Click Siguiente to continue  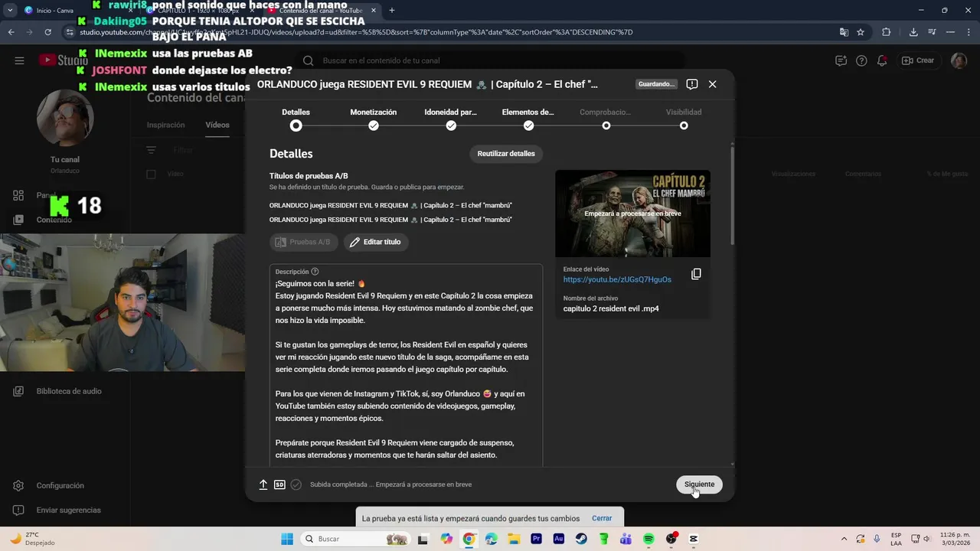click(x=699, y=484)
